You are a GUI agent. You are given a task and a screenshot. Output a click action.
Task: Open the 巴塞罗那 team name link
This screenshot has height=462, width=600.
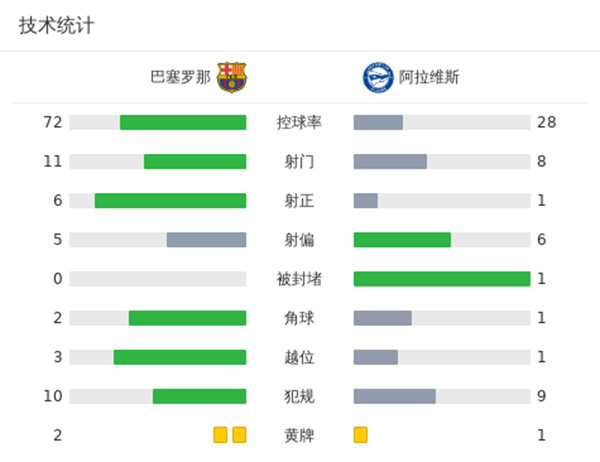click(180, 77)
